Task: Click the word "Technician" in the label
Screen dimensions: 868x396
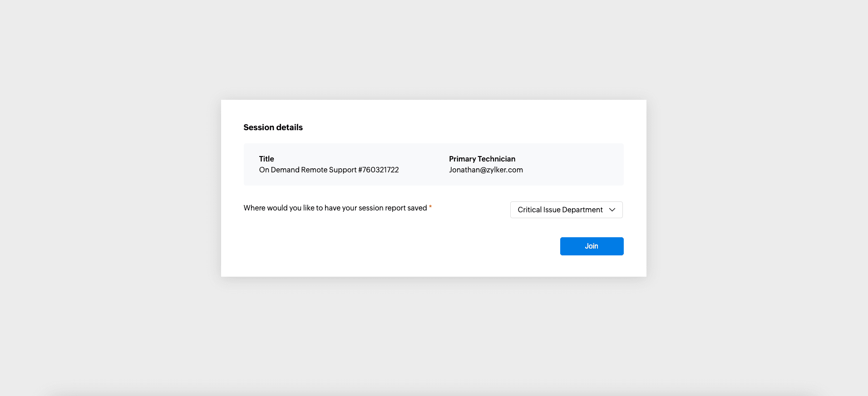Action: pyautogui.click(x=497, y=159)
